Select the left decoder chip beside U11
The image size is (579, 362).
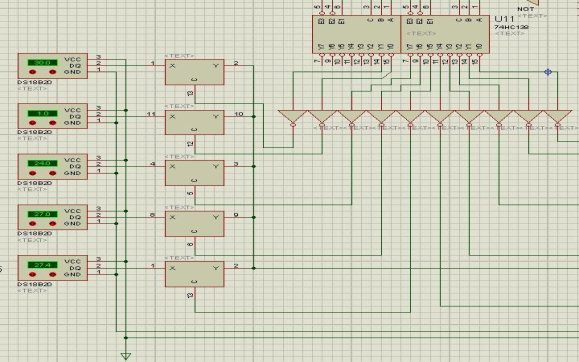click(x=356, y=34)
